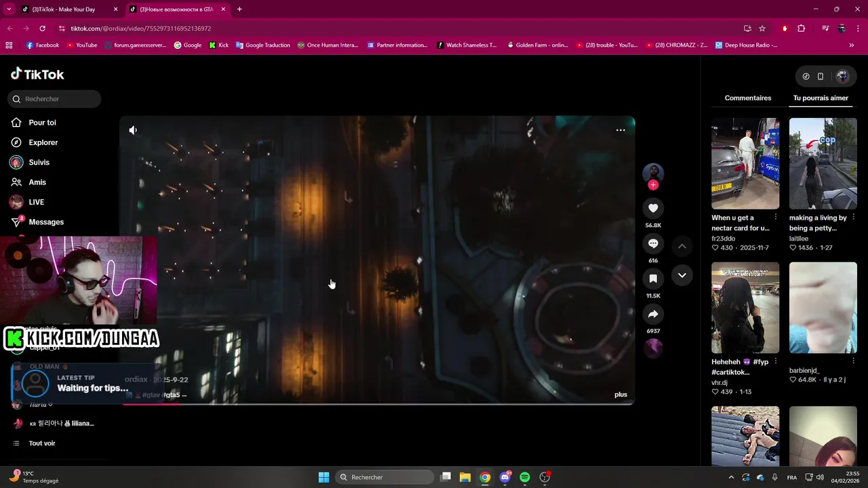The width and height of the screenshot is (868, 488).
Task: Focus the TikTok Rechercher search field
Action: (54, 99)
